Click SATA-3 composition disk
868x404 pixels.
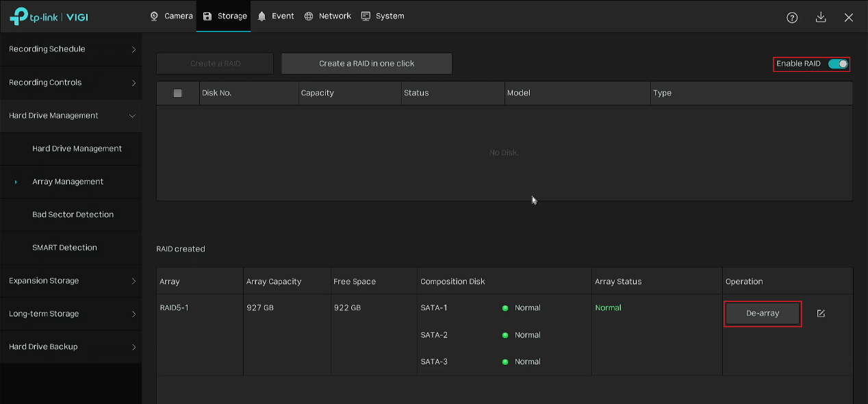coord(434,362)
